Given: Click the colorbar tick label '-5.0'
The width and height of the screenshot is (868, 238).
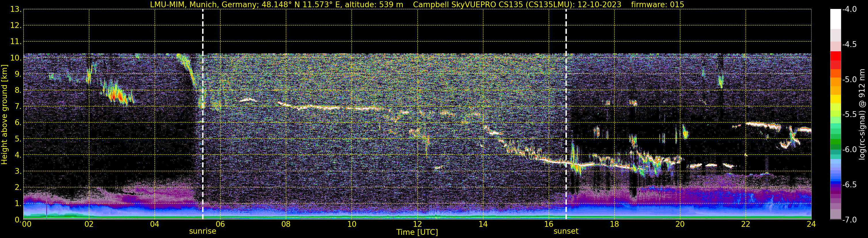Looking at the screenshot, I should click(850, 80).
